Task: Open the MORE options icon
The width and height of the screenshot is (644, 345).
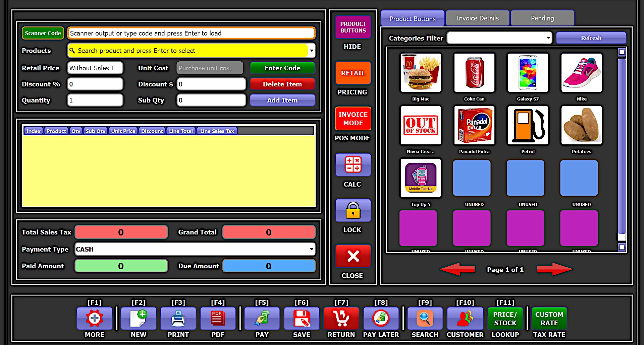Action: [95, 318]
